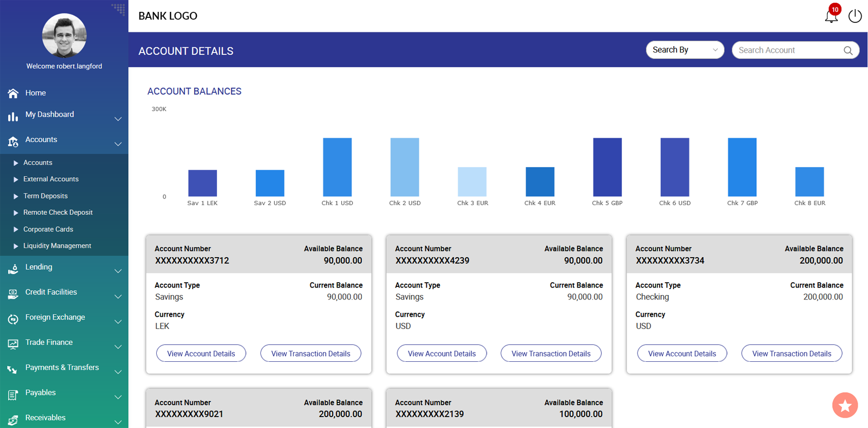View Transaction Details for account ending 3712
Screen dimensions: 868x428
pos(311,353)
